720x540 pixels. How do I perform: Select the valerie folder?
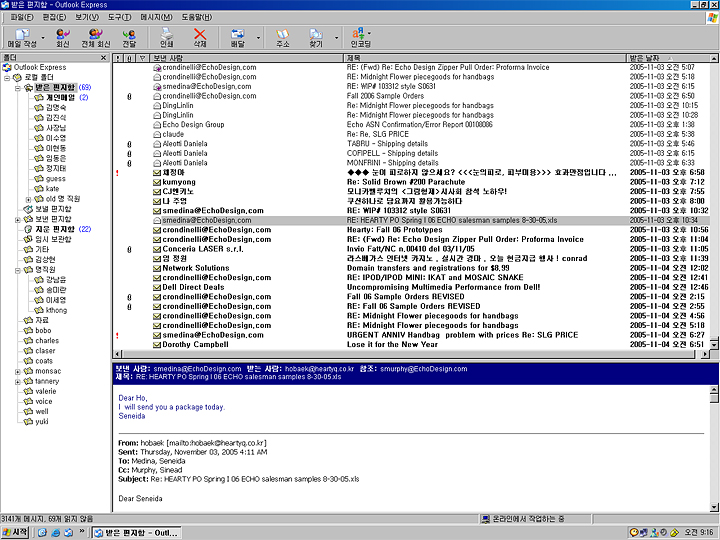[x=40, y=391]
